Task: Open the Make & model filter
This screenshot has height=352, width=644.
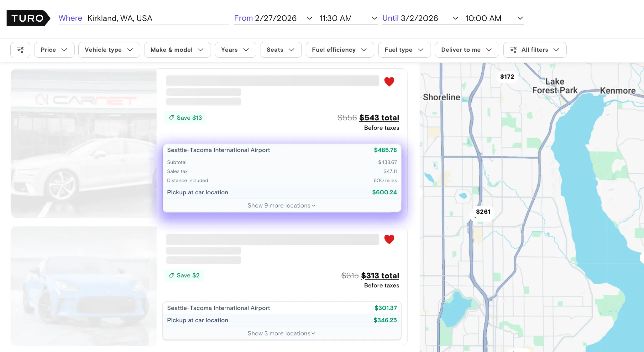Action: 177,50
